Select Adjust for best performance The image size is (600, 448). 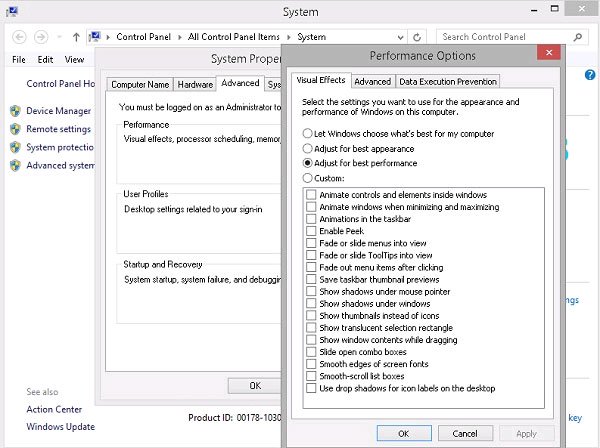(x=307, y=163)
